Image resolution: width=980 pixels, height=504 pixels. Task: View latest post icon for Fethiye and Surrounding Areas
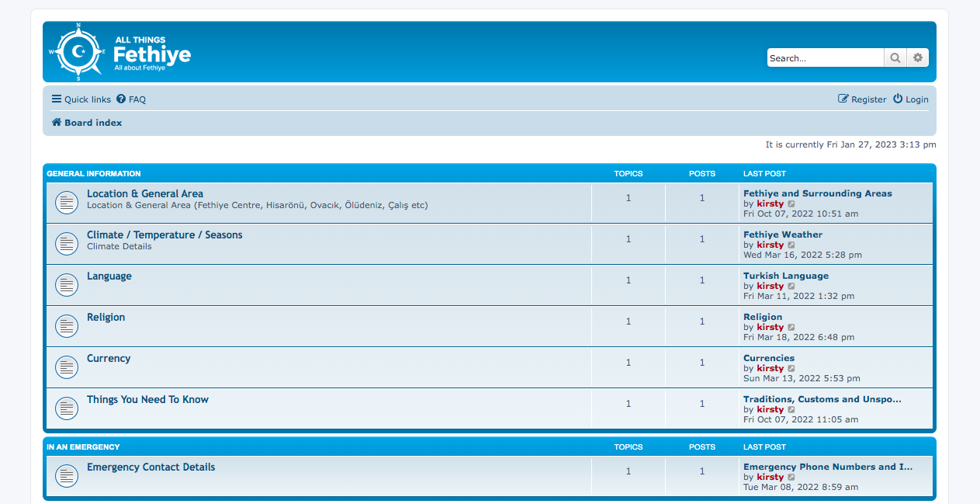(x=791, y=204)
